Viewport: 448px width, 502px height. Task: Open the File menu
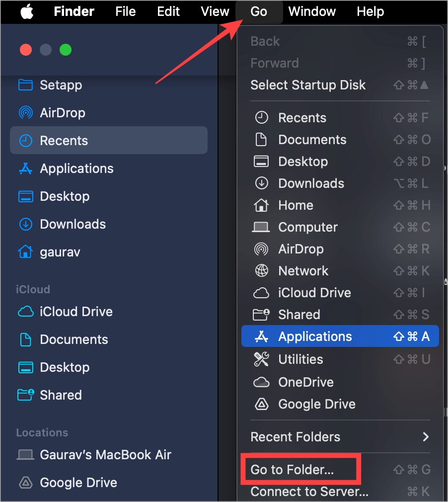(x=126, y=11)
